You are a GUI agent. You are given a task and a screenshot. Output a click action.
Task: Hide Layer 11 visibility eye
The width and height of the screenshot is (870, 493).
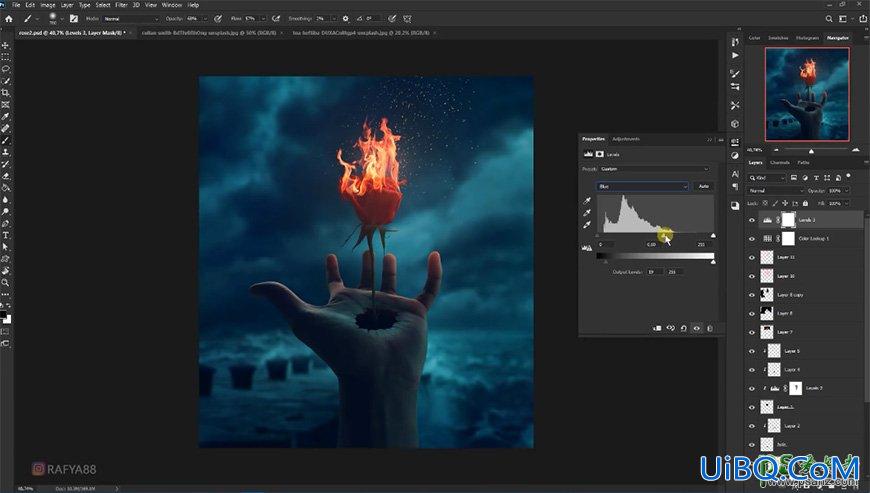[752, 258]
